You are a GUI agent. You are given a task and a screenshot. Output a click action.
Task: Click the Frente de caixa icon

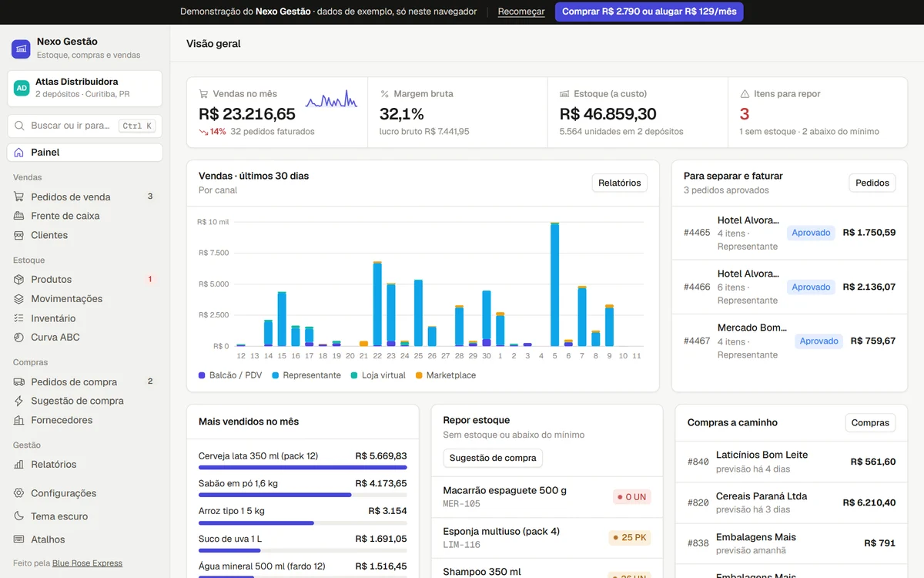[19, 216]
